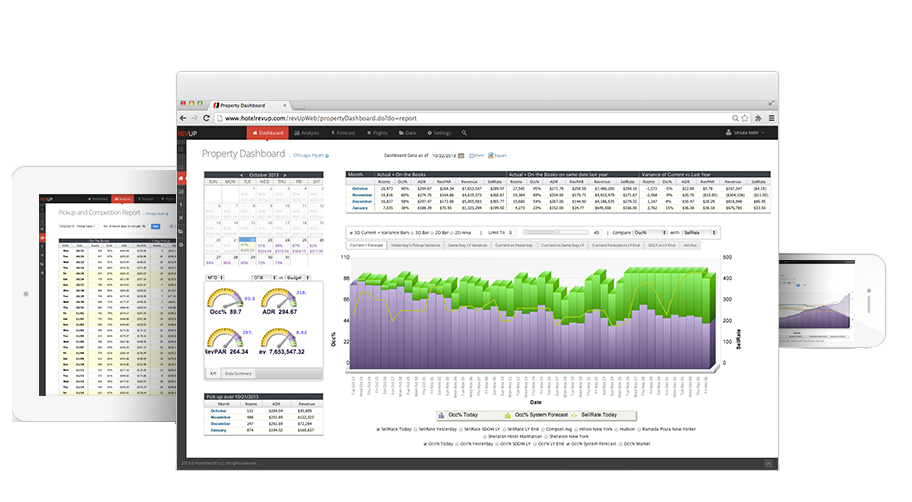Open the Compare Occ% dropdown

point(650,233)
